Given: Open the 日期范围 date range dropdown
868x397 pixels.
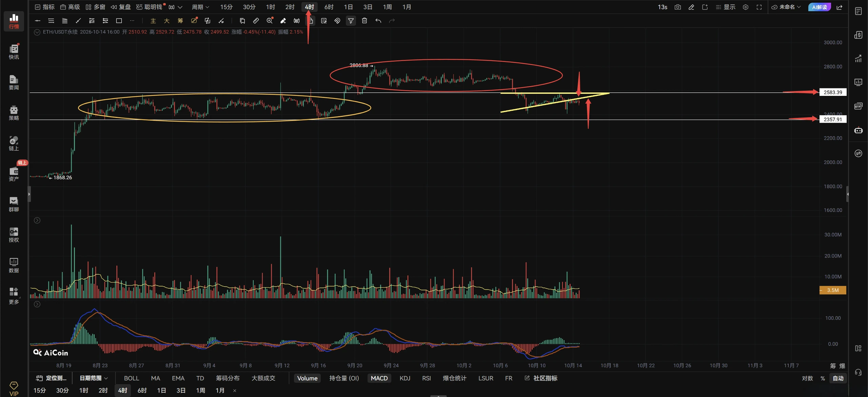Looking at the screenshot, I should [94, 378].
